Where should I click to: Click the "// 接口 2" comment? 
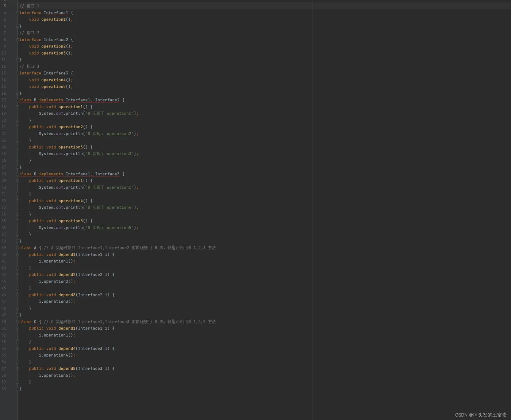pyautogui.click(x=29, y=33)
